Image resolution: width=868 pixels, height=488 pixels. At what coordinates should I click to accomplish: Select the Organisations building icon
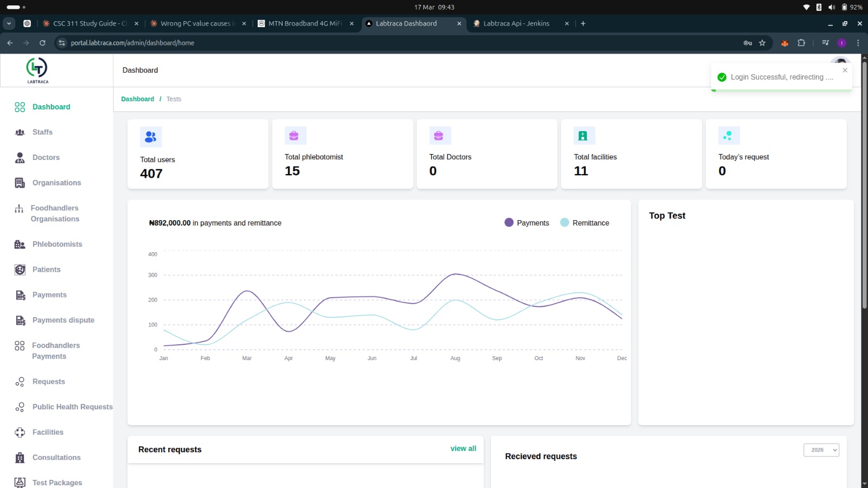pyautogui.click(x=20, y=183)
